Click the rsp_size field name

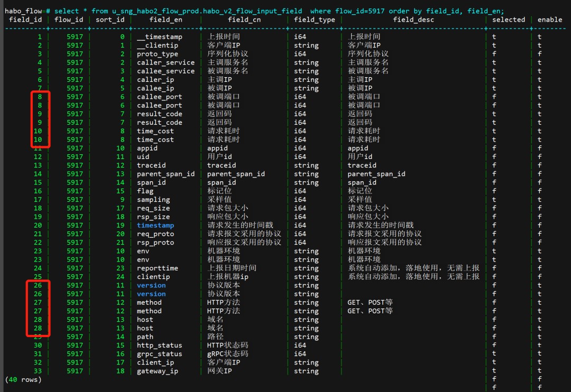click(x=153, y=217)
